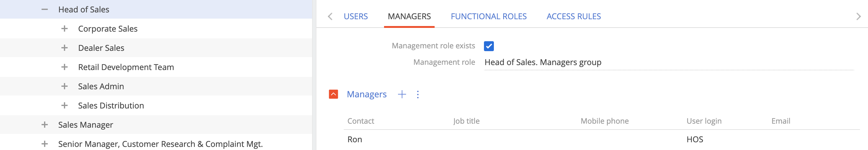868x150 pixels.
Task: Uncheck Management role exists checkbox
Action: (x=489, y=46)
